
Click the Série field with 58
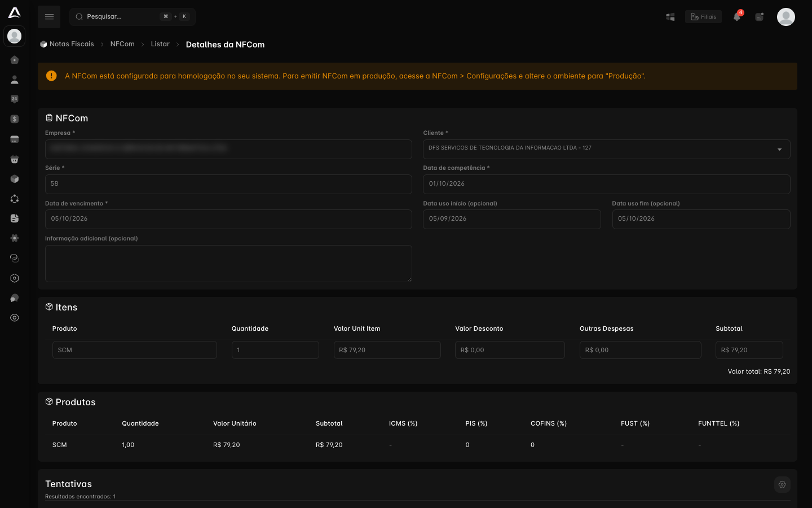pos(228,184)
